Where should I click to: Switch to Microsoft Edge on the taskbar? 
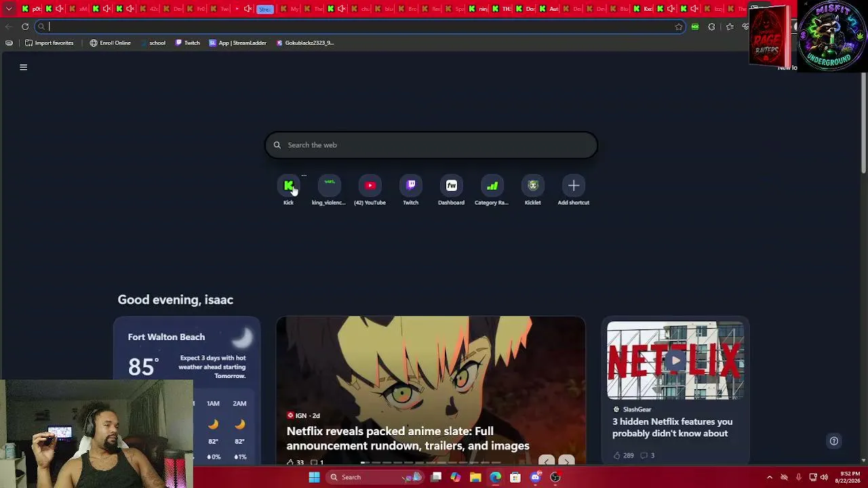point(496,477)
